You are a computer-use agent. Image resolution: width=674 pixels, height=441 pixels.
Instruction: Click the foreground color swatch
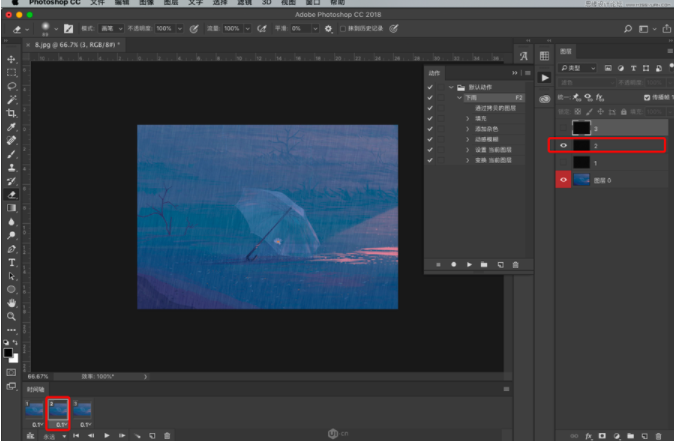tap(9, 351)
